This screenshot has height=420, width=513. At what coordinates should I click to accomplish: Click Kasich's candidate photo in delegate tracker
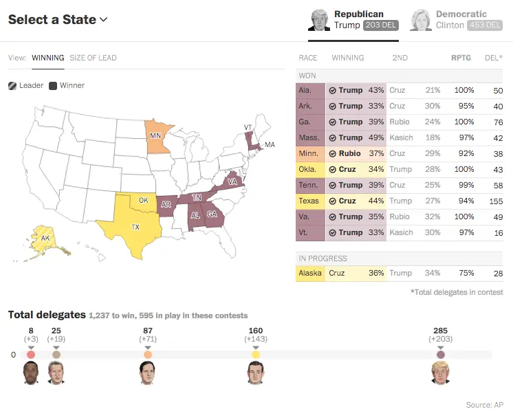click(x=56, y=373)
